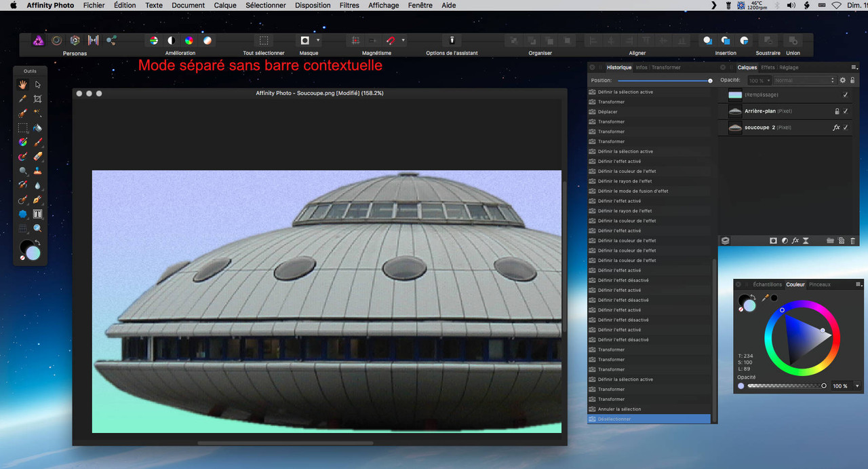Switch to the Réglage tab
The height and width of the screenshot is (469, 868).
pos(789,67)
